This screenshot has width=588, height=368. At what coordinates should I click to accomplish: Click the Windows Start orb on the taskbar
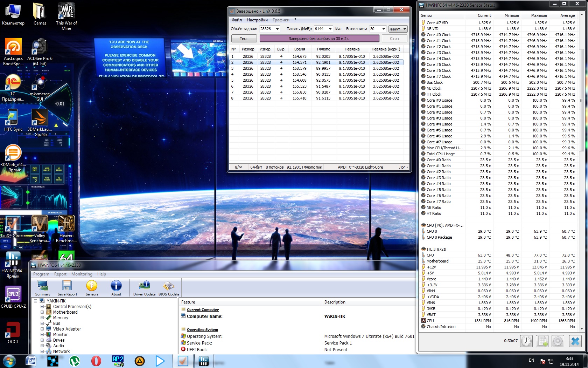click(x=9, y=361)
